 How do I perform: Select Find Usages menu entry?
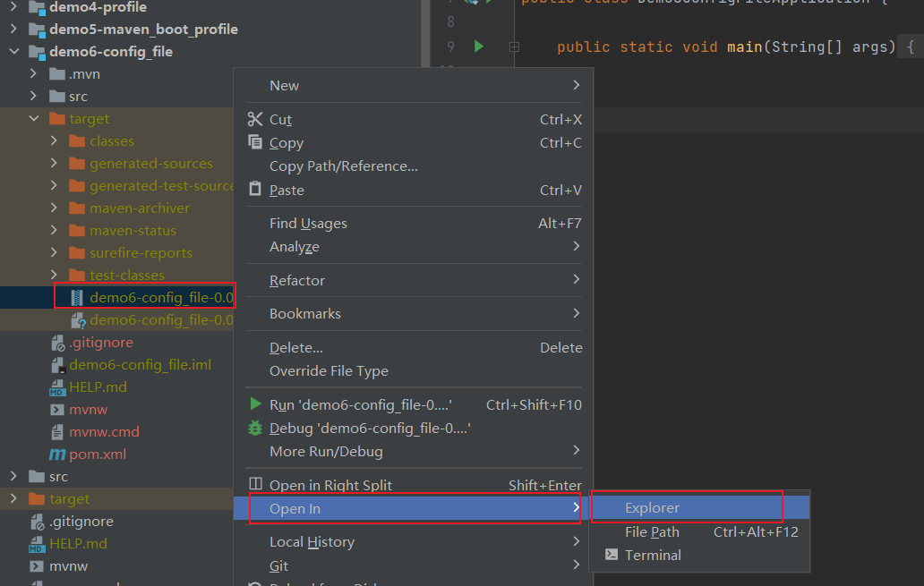414,223
